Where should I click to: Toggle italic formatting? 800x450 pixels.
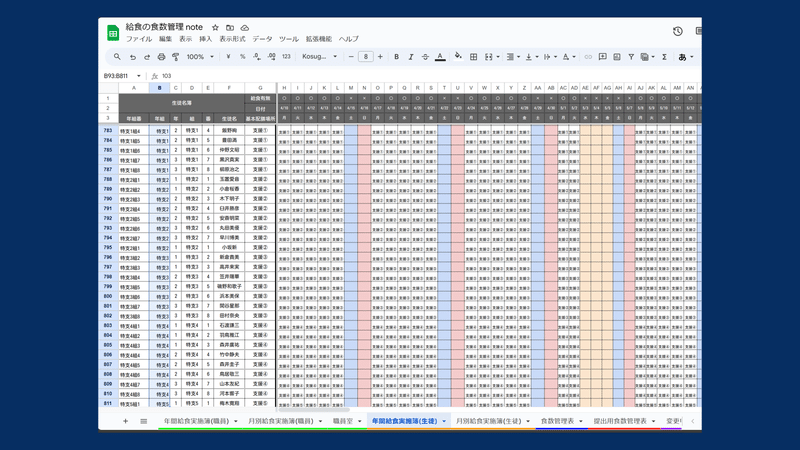pyautogui.click(x=411, y=57)
